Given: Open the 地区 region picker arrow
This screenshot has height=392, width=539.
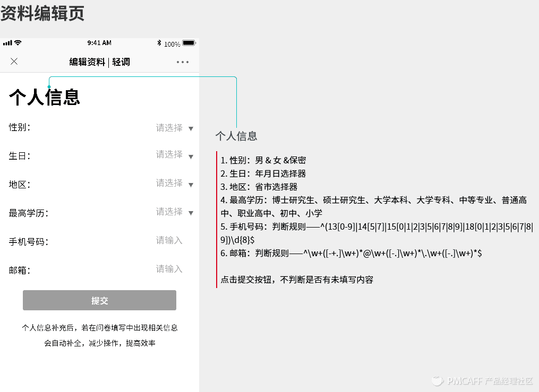Looking at the screenshot, I should (x=191, y=185).
